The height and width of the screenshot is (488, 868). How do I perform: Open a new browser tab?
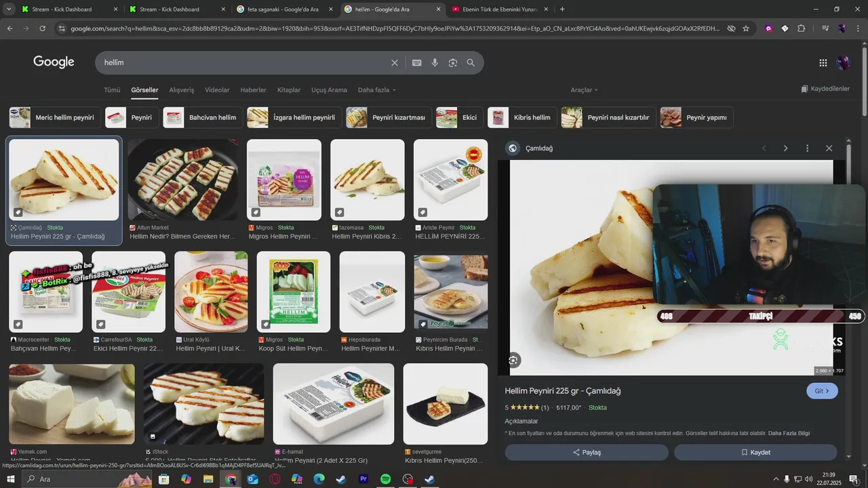click(562, 9)
